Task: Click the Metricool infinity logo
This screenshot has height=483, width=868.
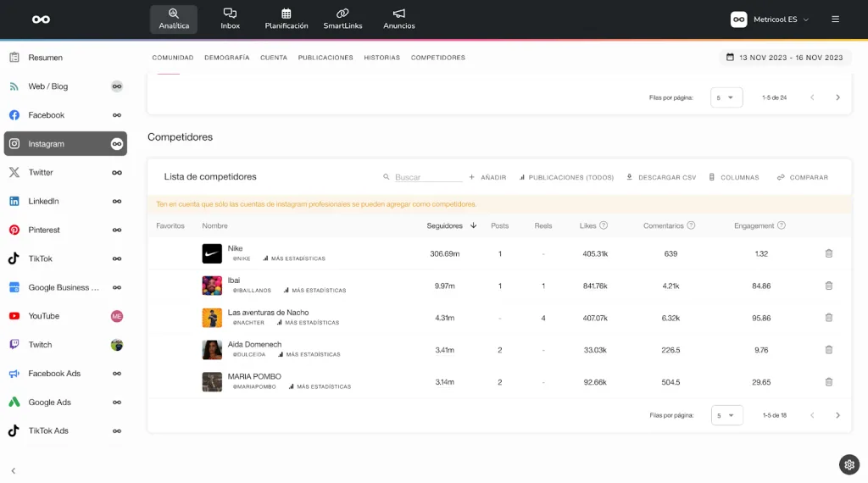Action: pos(41,19)
